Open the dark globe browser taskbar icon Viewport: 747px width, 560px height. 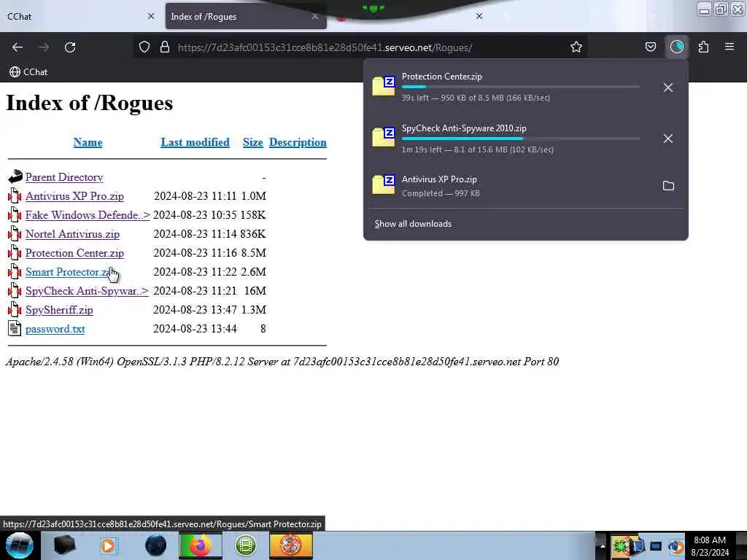pyautogui.click(x=156, y=545)
